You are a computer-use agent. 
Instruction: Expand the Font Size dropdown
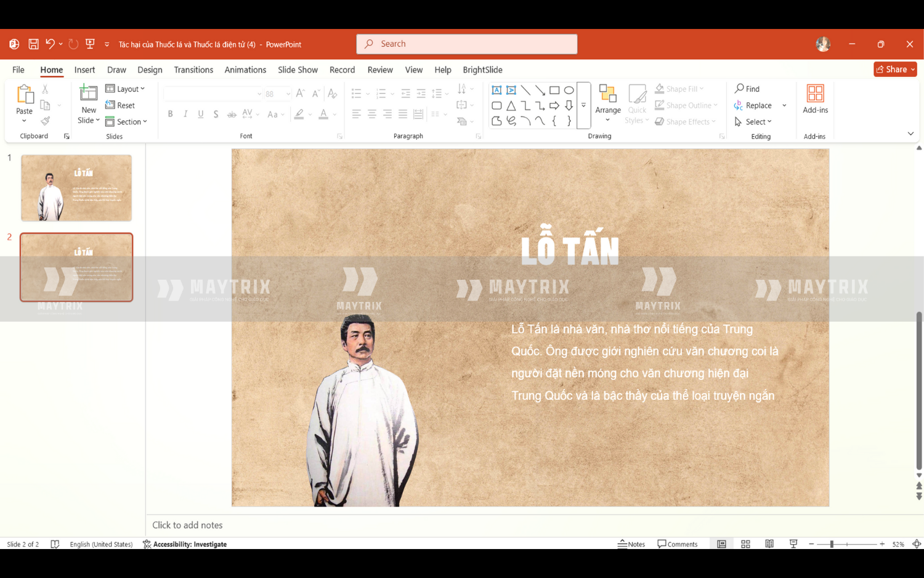click(x=287, y=94)
